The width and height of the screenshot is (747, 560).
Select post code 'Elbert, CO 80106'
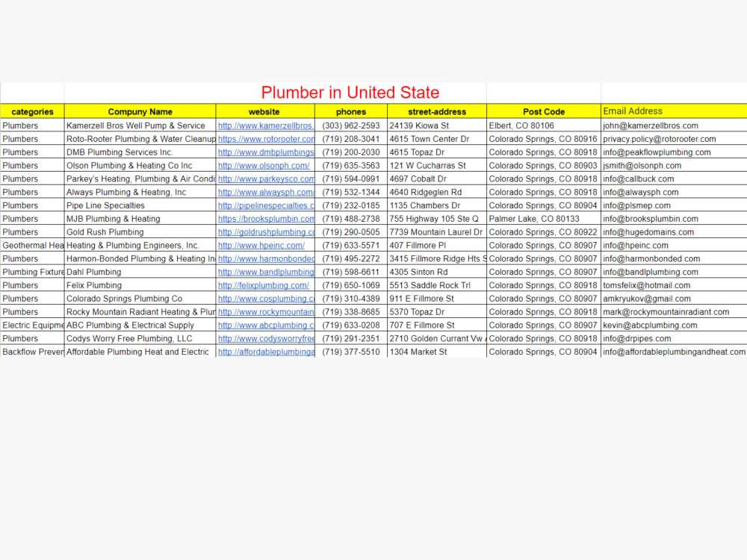(x=521, y=125)
